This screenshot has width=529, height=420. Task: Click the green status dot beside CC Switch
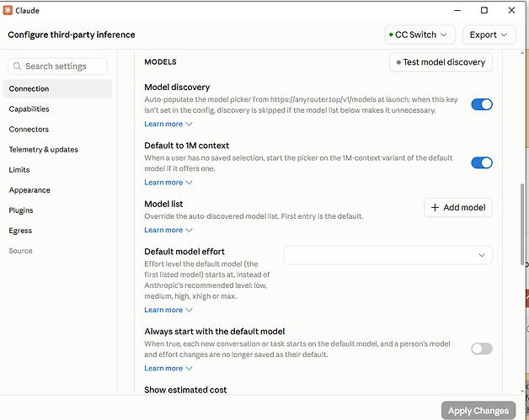391,35
